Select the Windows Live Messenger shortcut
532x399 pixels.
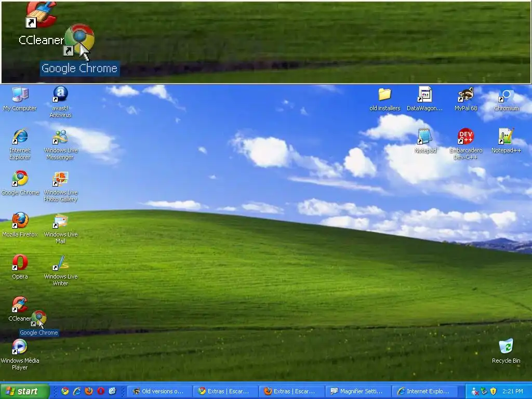coord(60,144)
